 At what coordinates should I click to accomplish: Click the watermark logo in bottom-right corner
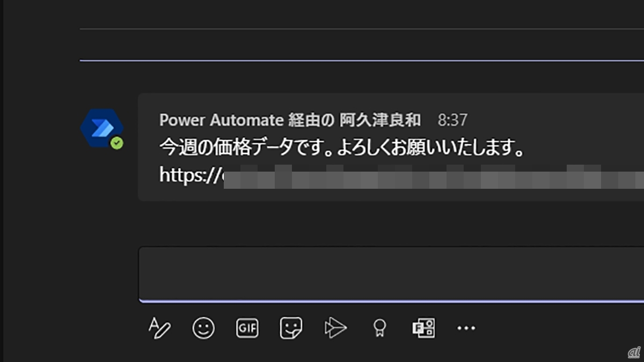634,351
